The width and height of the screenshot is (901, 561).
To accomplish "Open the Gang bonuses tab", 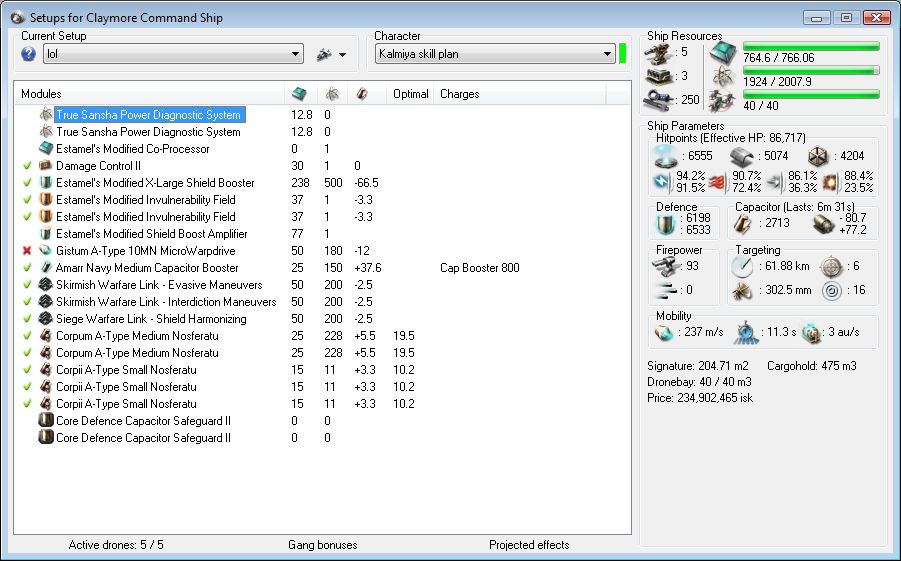I will pos(322,545).
